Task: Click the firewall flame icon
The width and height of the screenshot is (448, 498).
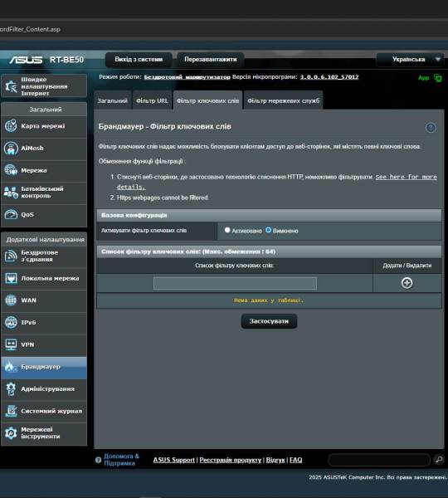Action: (9, 367)
